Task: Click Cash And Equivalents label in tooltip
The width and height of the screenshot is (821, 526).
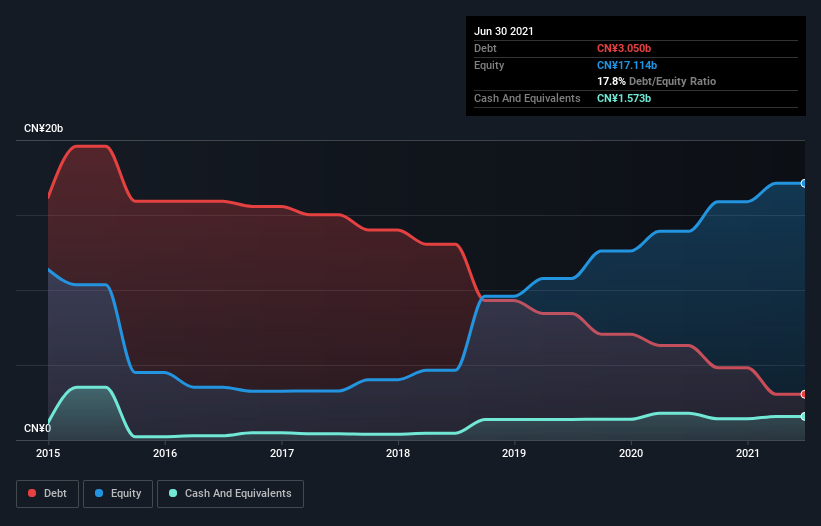Action: click(x=527, y=98)
